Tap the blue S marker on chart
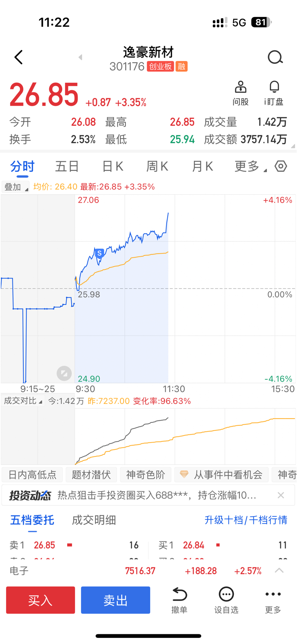297x644 pixels. [x=99, y=254]
